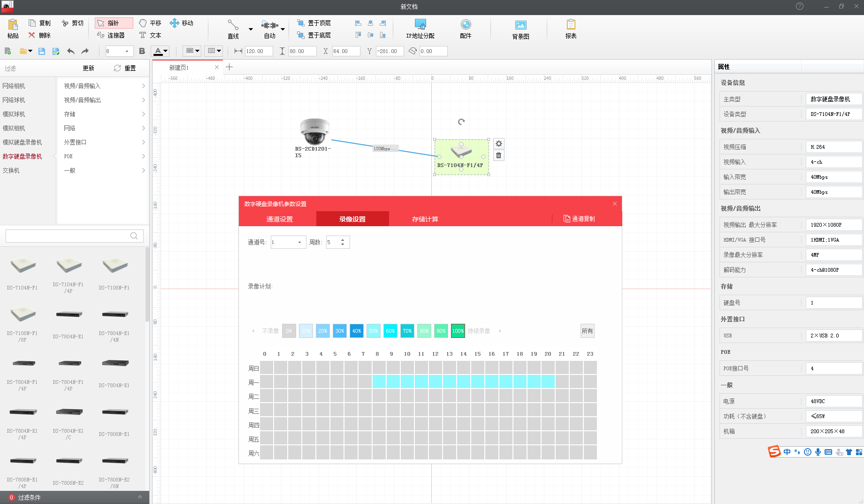Open the 自动 dropdown arrow
This screenshot has width=864, height=504.
(x=283, y=29)
